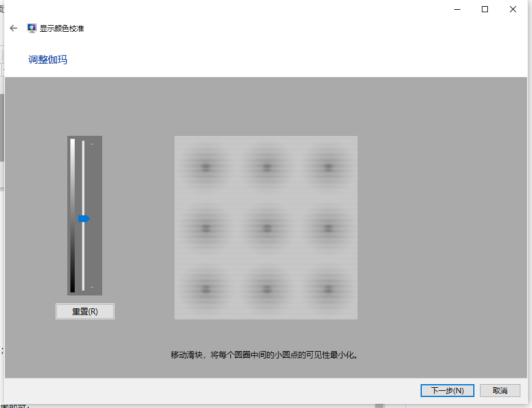Click the back arrow to return
The width and height of the screenshot is (532, 408).
click(x=13, y=28)
